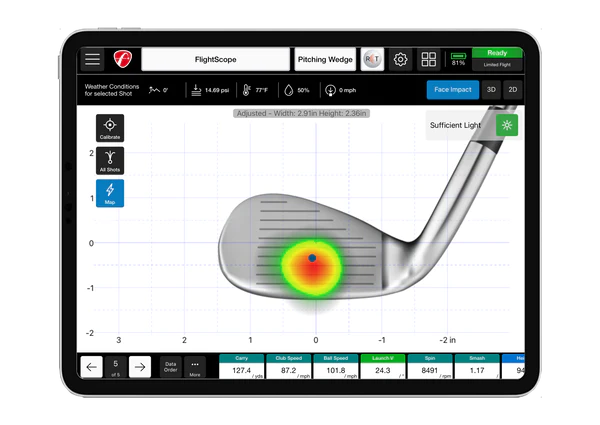Switch to 2D view
The width and height of the screenshot is (600, 425).
(x=513, y=90)
